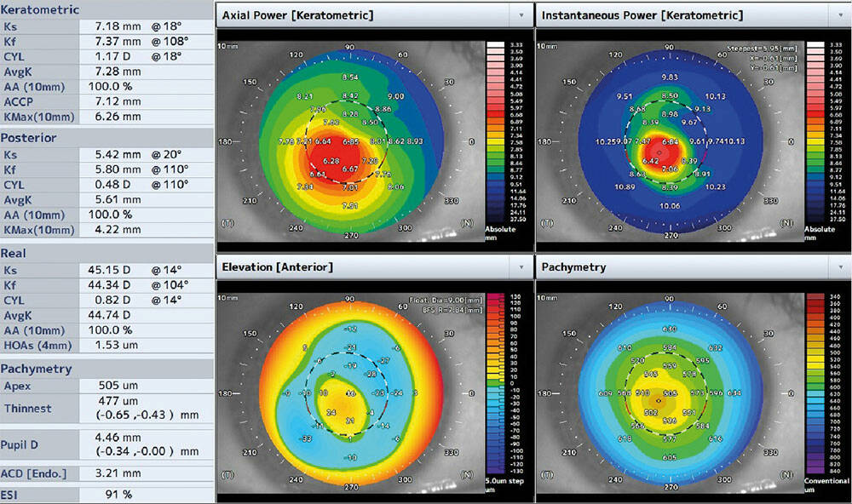Click the ACD [Endo.] 3.21 mm value
The image size is (852, 504).
[117, 472]
